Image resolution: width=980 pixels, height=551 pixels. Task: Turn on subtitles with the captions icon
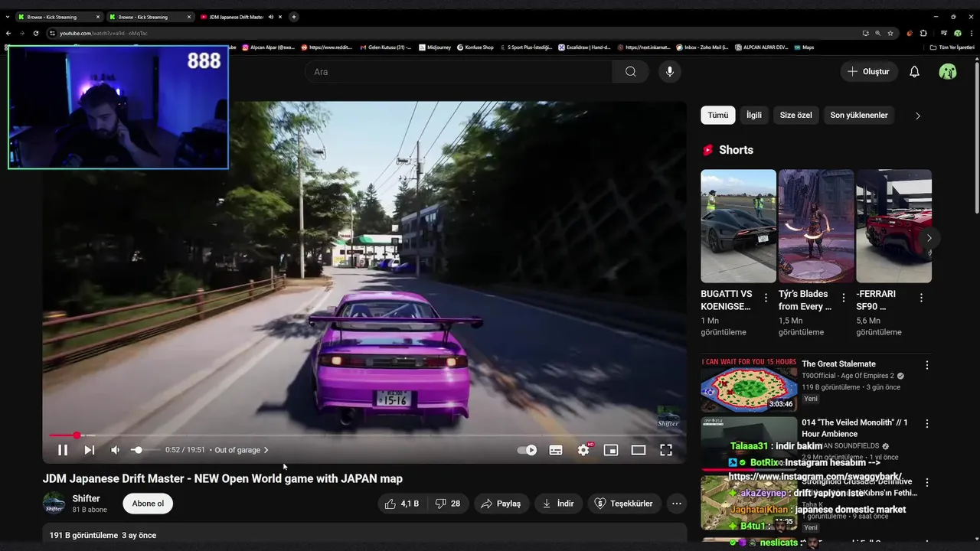coord(556,450)
